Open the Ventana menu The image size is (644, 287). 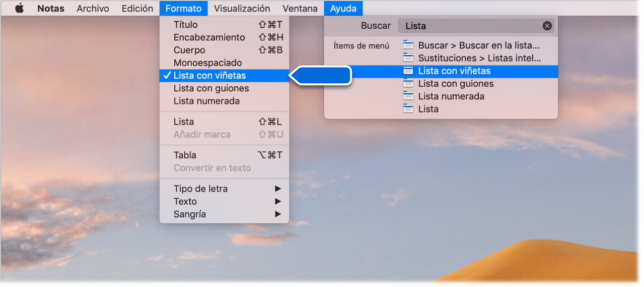pyautogui.click(x=300, y=9)
